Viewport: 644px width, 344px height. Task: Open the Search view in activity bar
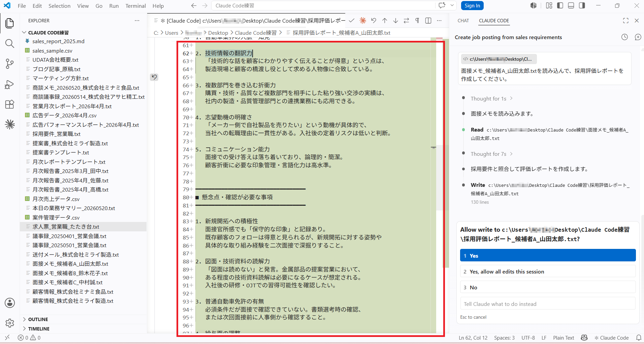[x=10, y=44]
